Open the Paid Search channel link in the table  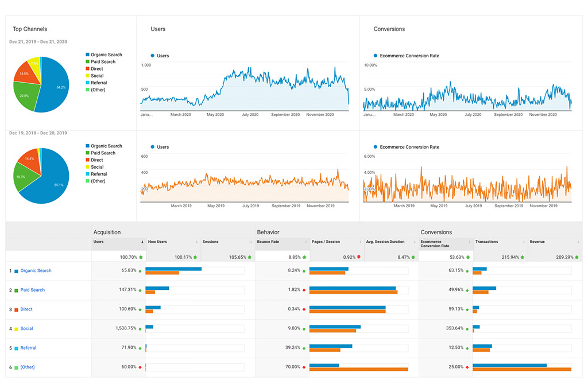click(x=32, y=290)
